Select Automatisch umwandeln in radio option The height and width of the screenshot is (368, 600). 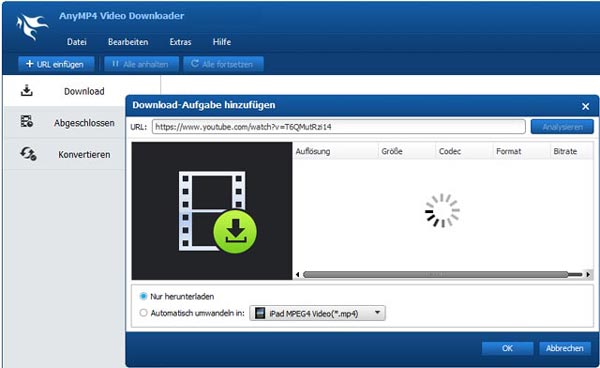(x=143, y=313)
